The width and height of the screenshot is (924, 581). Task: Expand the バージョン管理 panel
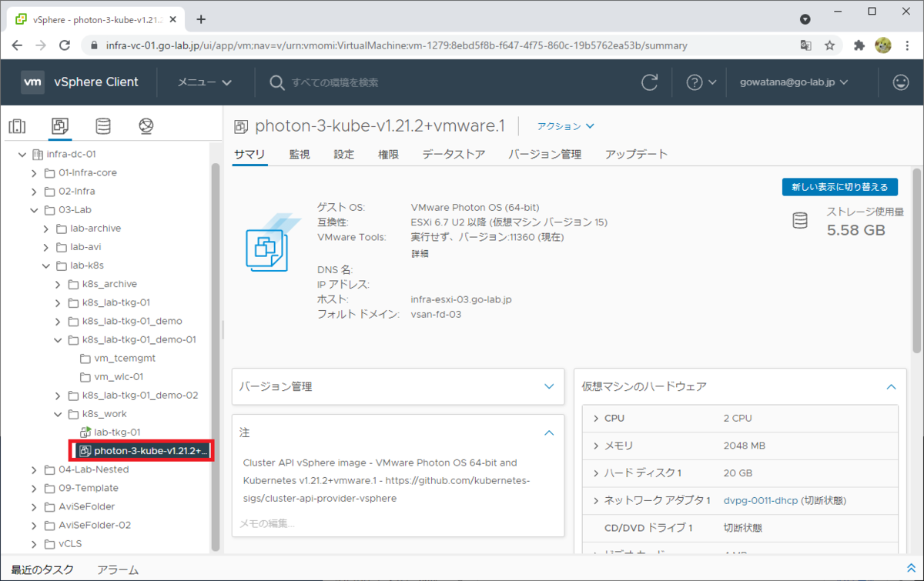pyautogui.click(x=549, y=386)
